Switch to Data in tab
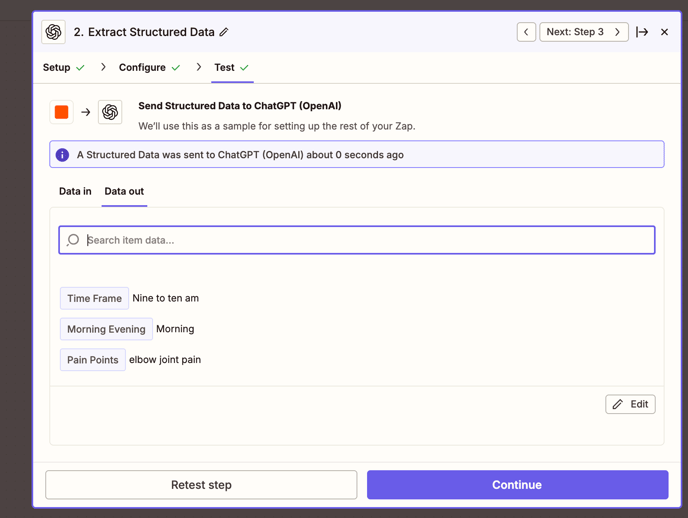The height and width of the screenshot is (518, 688). [75, 191]
